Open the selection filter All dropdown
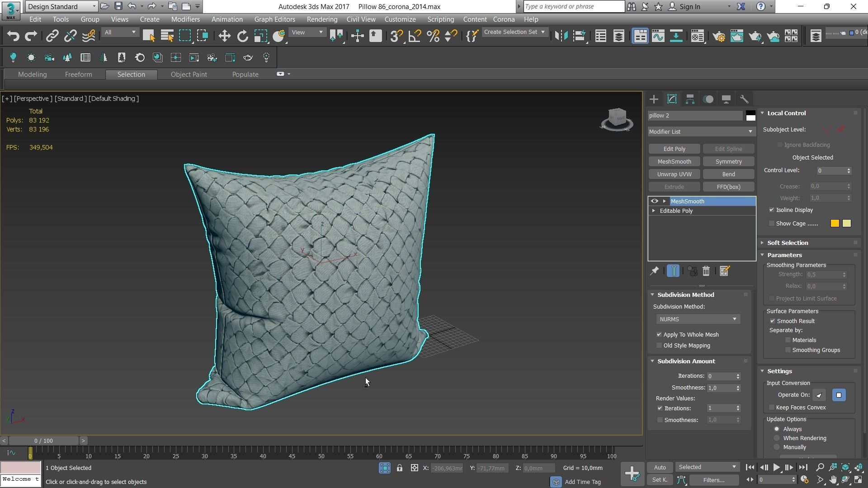The image size is (868, 488). click(x=120, y=33)
